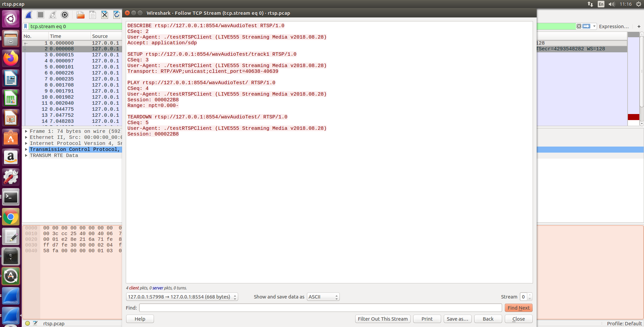Reload the capture file icon

[x=116, y=15]
